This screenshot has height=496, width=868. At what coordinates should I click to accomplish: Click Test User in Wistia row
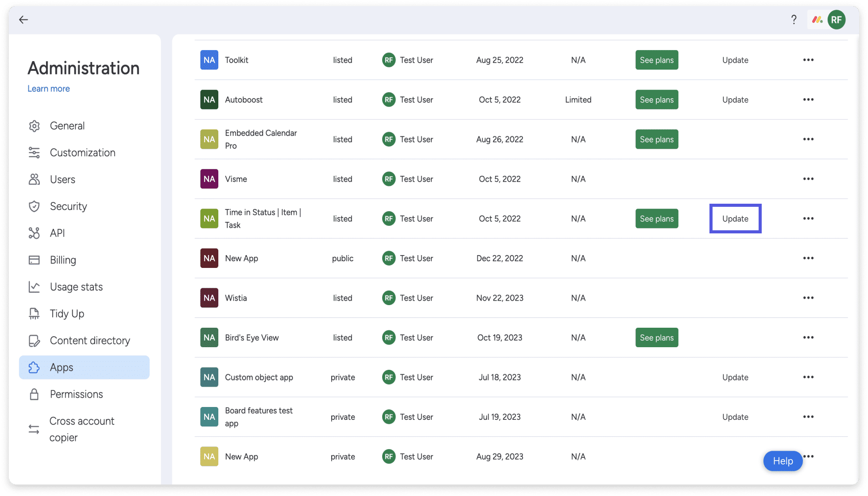(x=416, y=298)
